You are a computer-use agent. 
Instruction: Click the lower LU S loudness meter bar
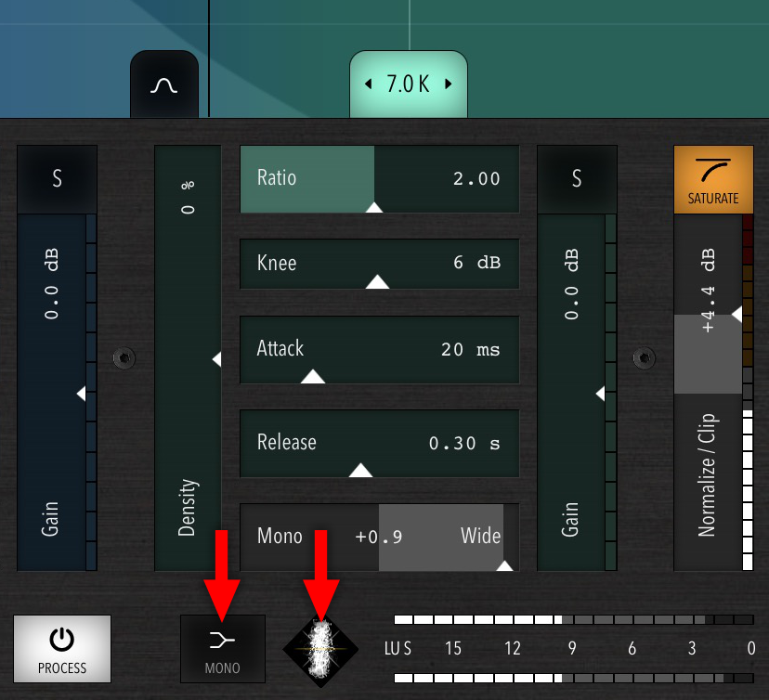pos(574,679)
